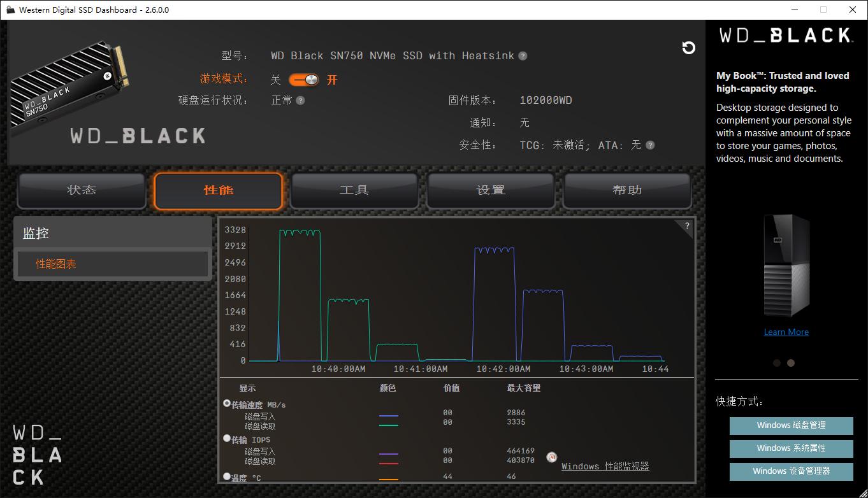Viewport: 868px width, 498px height.
Task: Click help icon next to 硬盘运行状况 status
Action: click(300, 101)
